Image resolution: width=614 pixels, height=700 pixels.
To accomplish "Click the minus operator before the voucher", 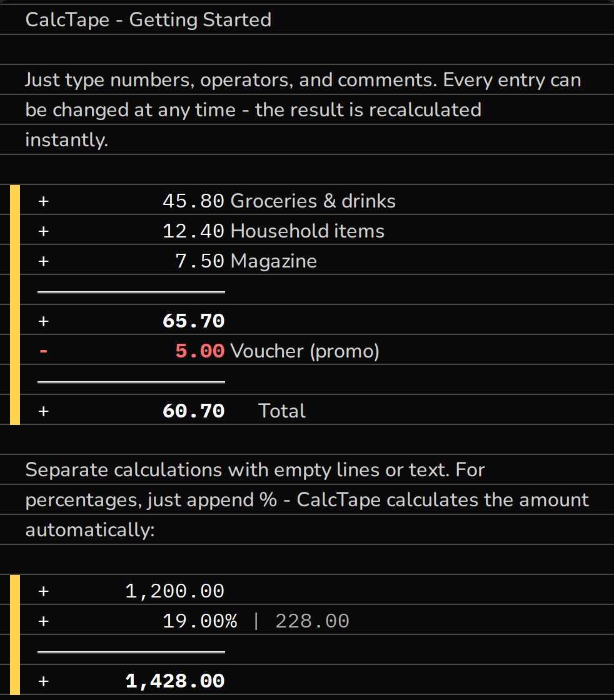I will click(43, 351).
